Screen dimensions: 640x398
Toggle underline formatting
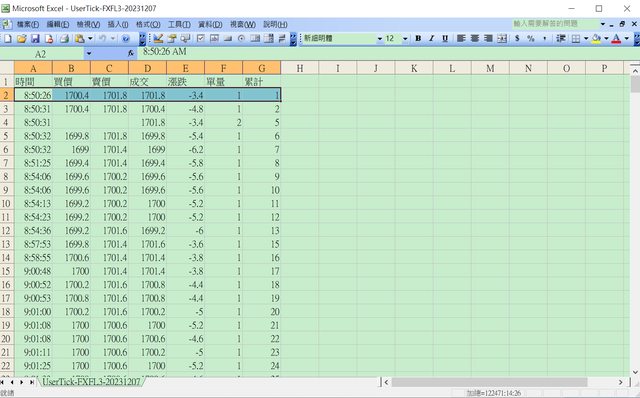(x=445, y=38)
